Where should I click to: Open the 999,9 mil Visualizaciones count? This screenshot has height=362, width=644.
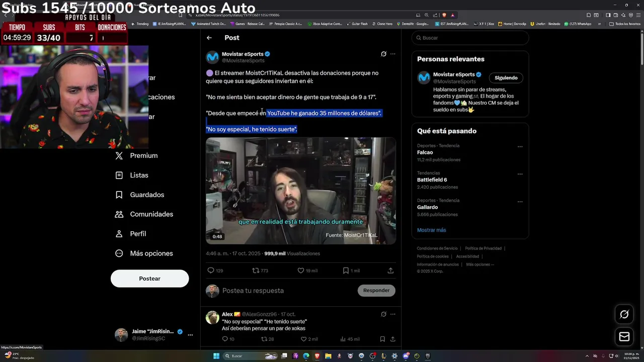292,254
